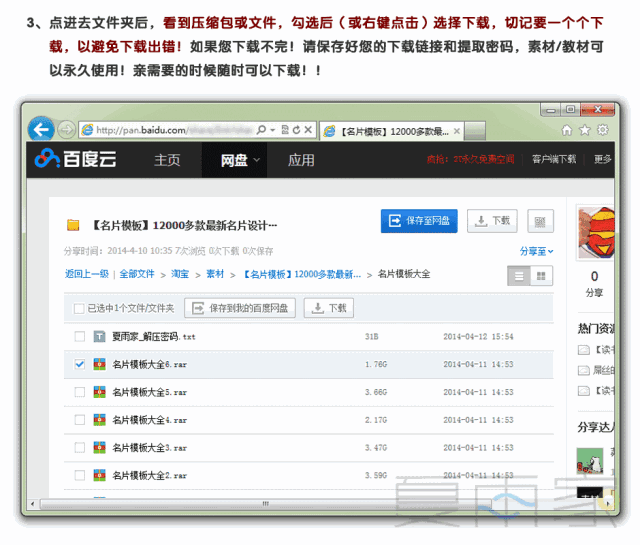Click the txt file icon of 夏雨家_解压密码
This screenshot has height=545, width=640.
[99, 336]
